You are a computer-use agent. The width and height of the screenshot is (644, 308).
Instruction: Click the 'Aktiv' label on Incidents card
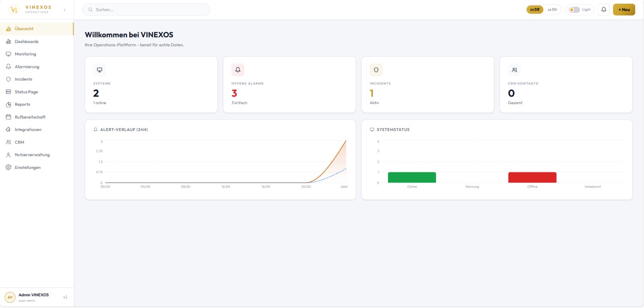(374, 103)
